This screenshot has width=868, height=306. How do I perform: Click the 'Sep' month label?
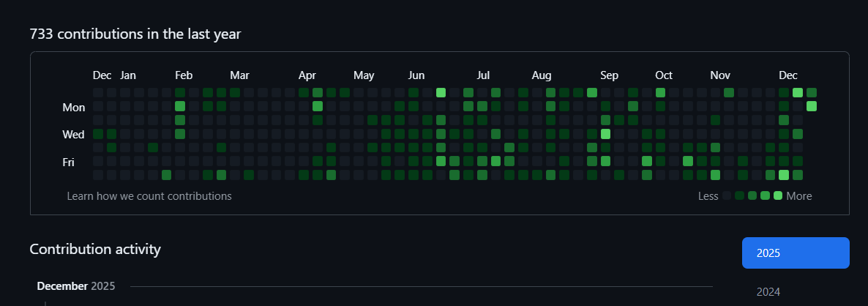pyautogui.click(x=610, y=75)
